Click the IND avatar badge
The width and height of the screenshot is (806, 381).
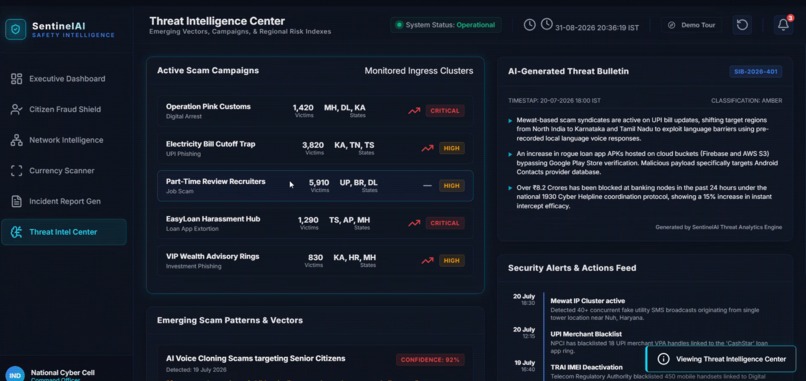coord(15,375)
